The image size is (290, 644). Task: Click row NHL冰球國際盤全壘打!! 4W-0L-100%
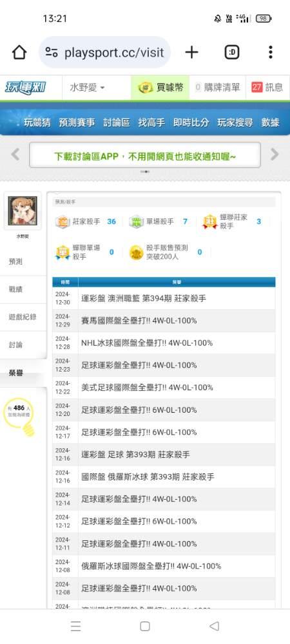click(164, 343)
